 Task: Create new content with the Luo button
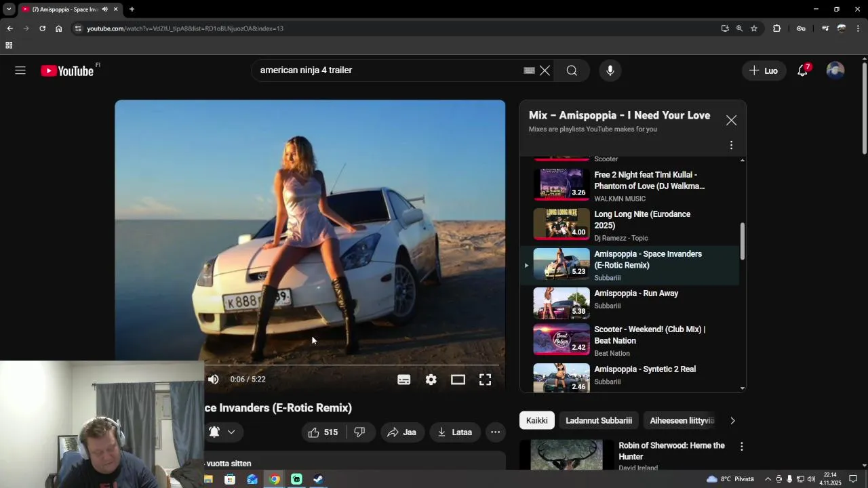coord(764,70)
